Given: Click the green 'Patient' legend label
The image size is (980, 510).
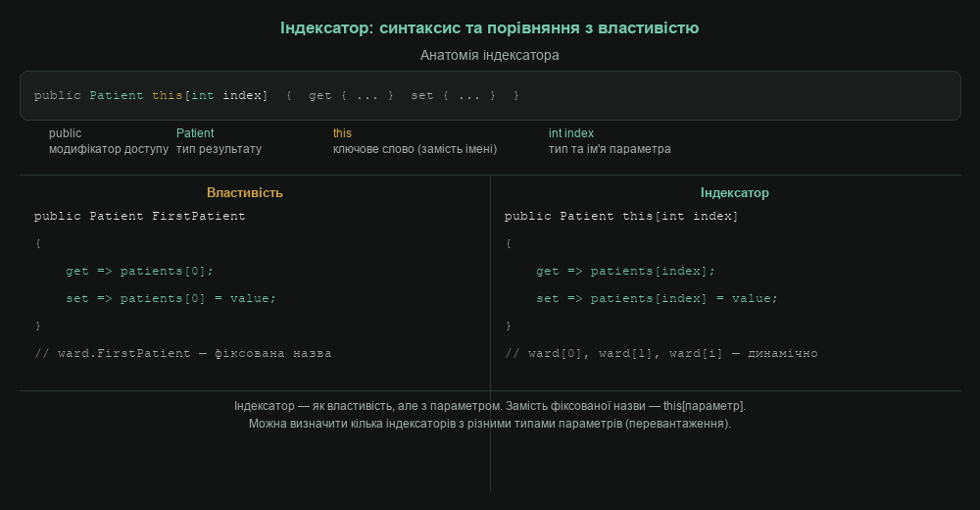Looking at the screenshot, I should click(x=195, y=133).
